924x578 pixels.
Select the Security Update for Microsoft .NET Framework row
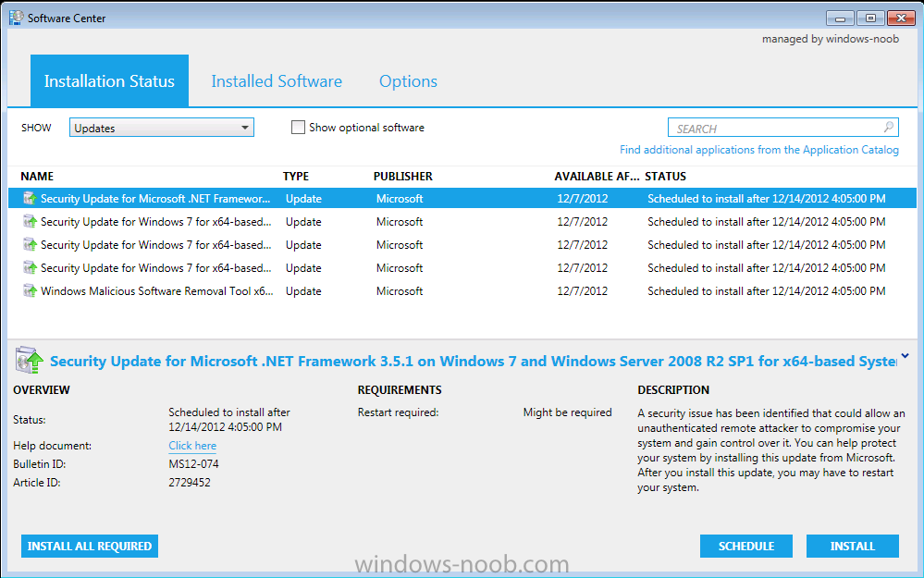coord(462,199)
